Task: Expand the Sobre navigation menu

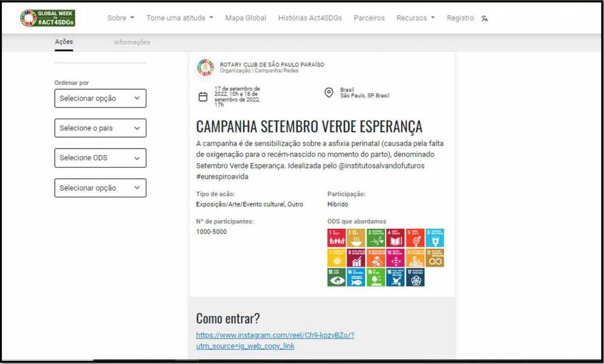Action: pyautogui.click(x=120, y=18)
